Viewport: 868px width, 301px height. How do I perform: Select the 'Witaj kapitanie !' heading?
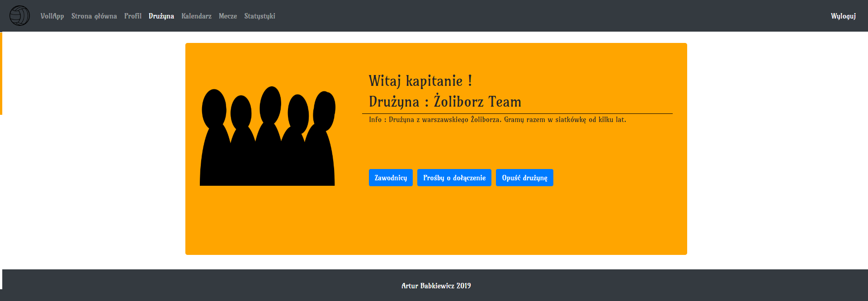coord(420,81)
